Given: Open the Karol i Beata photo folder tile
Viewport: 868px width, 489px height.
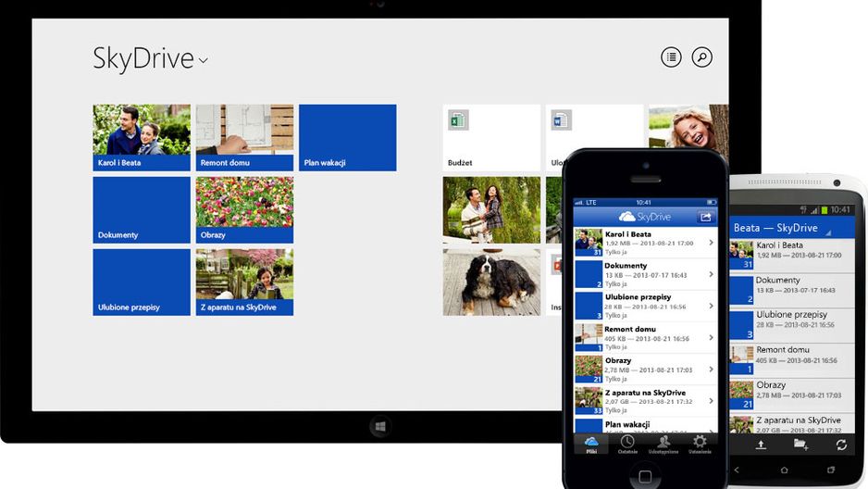Looking at the screenshot, I should [142, 138].
